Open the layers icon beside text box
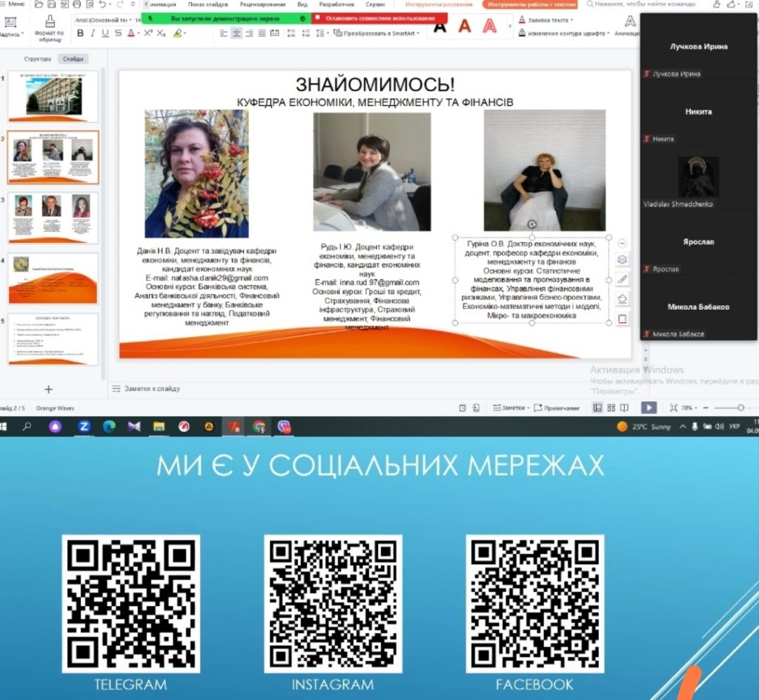Image resolution: width=759 pixels, height=700 pixels. (x=623, y=259)
